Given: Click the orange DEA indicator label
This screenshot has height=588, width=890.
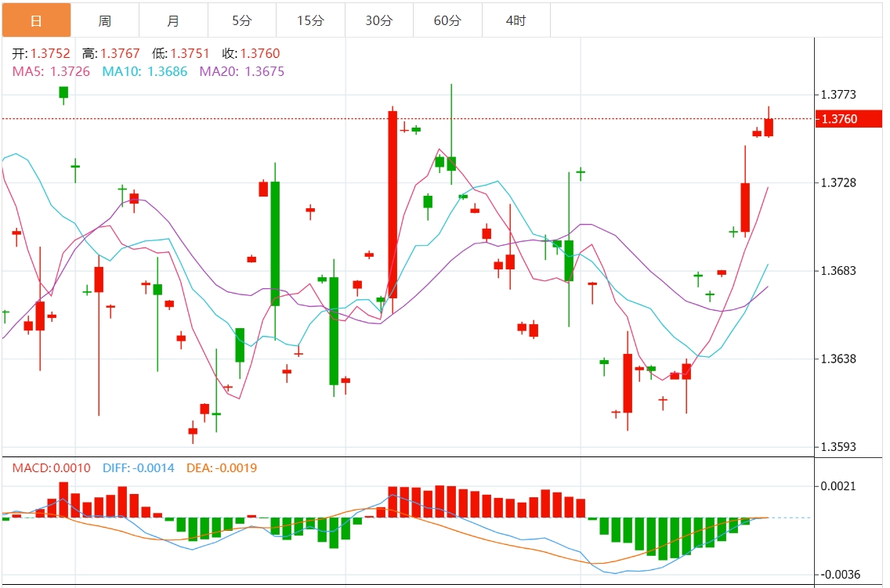Looking at the screenshot, I should (x=222, y=468).
